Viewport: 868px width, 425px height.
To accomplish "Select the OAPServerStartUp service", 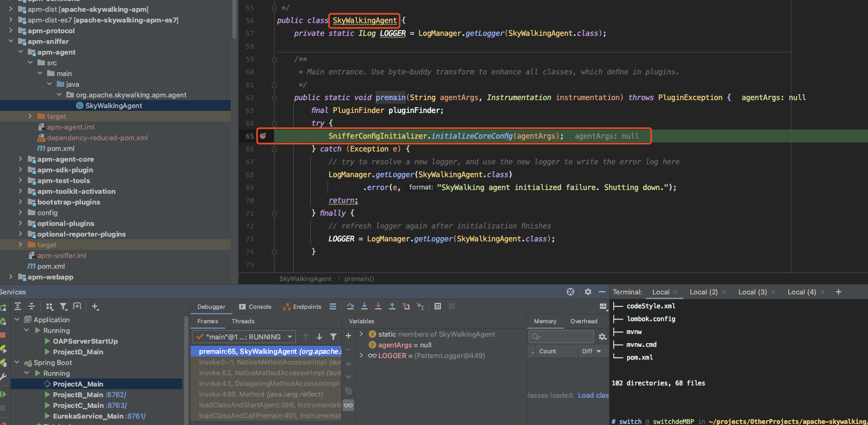I will coord(85,341).
